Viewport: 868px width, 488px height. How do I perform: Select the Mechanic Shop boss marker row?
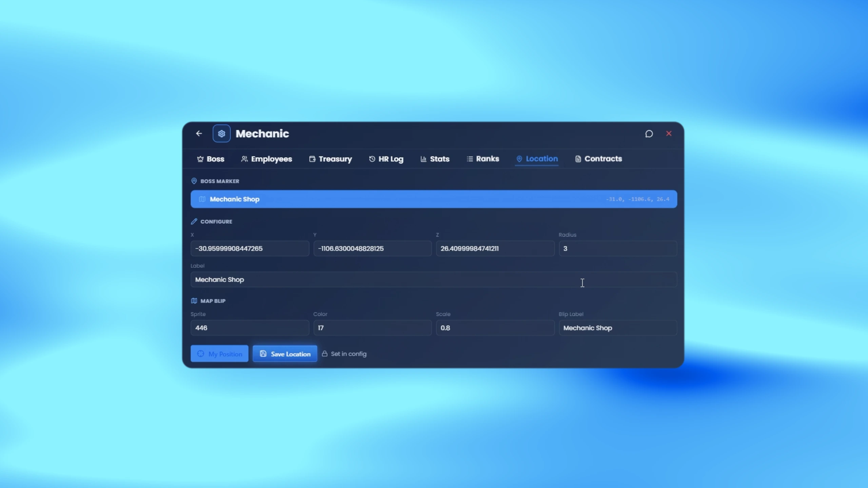pyautogui.click(x=434, y=199)
